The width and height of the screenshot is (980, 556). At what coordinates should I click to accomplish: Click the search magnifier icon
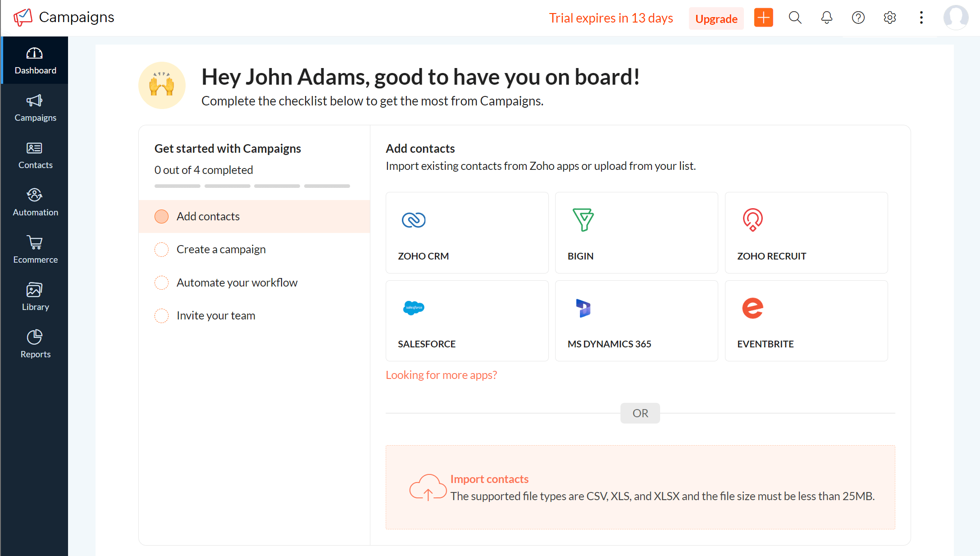coord(796,18)
